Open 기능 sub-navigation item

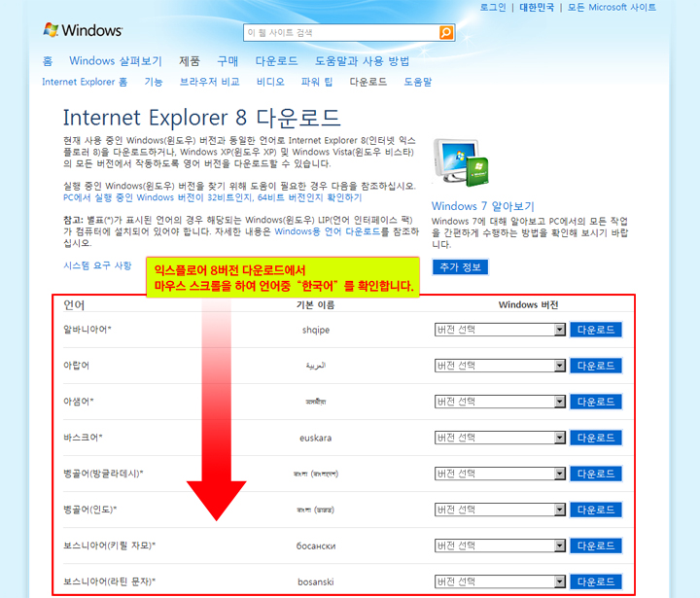(154, 82)
